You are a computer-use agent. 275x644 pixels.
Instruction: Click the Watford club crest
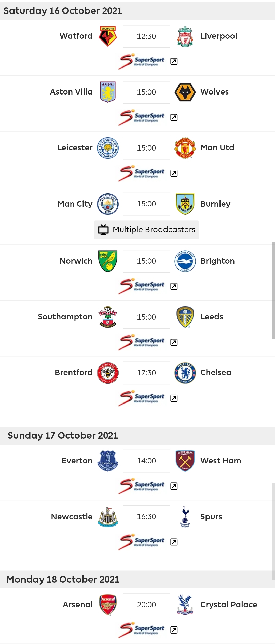click(x=108, y=36)
